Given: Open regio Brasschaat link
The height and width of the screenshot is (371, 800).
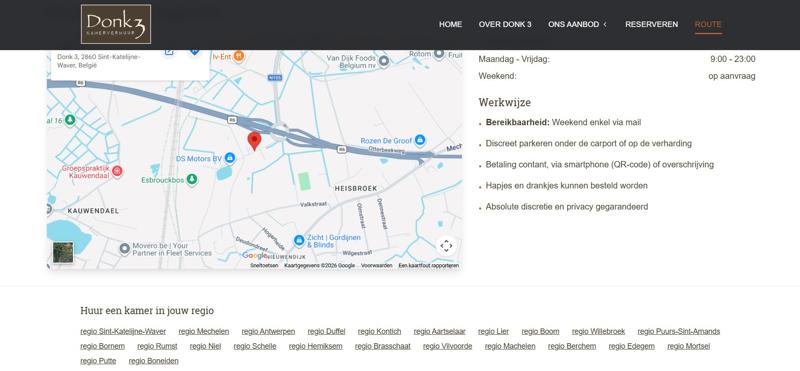Looking at the screenshot, I should click(x=383, y=346).
